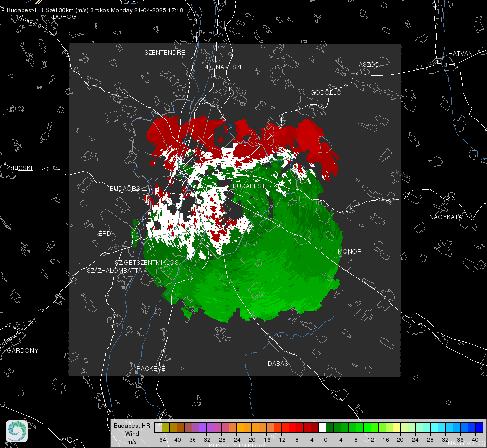Click the '-64' legend value

tap(162, 440)
